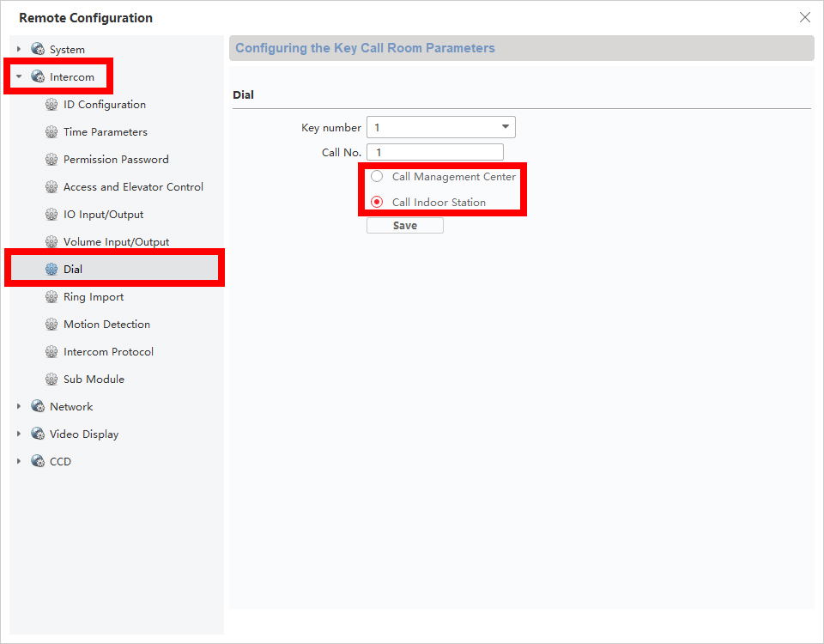The image size is (824, 644).
Task: Click the CCD category icon
Action: point(38,462)
